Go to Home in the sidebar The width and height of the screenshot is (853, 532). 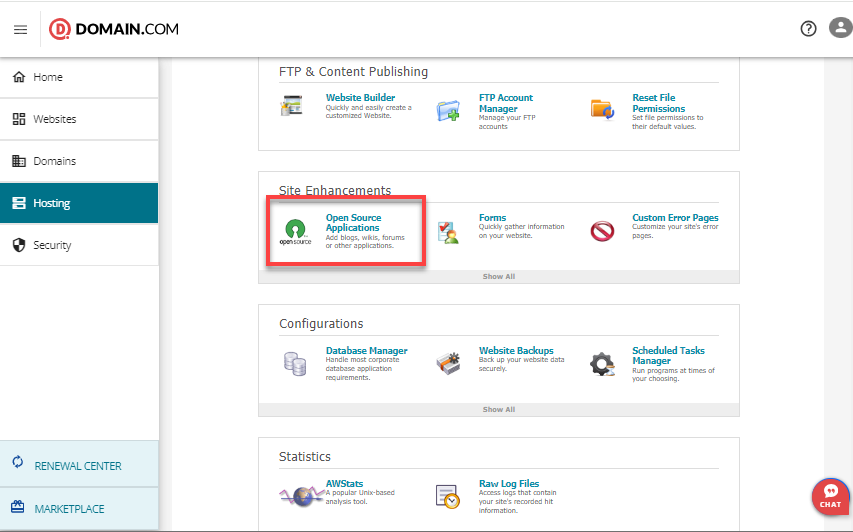click(79, 77)
